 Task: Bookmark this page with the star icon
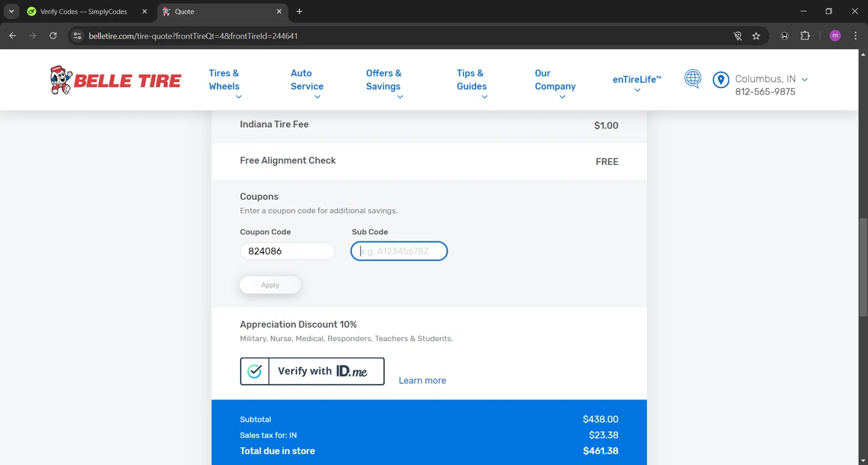click(756, 36)
